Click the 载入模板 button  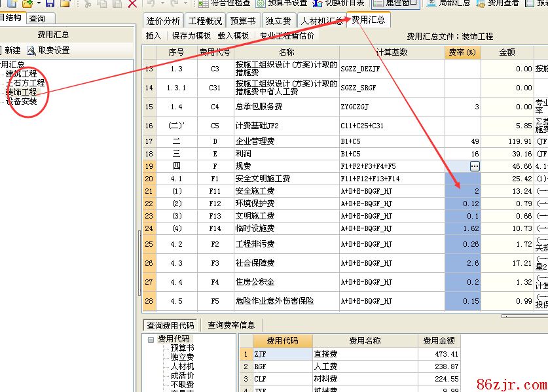pos(233,36)
